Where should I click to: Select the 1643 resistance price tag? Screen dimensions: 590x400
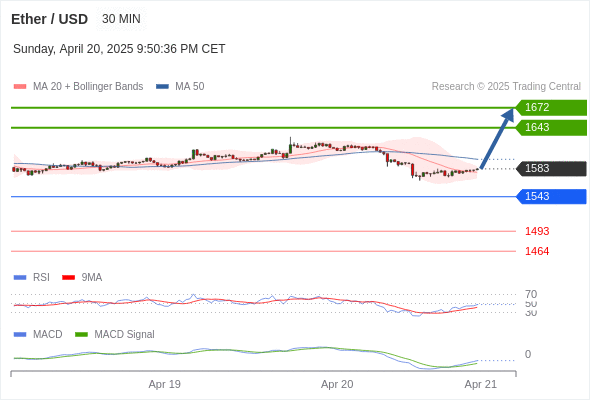[551, 128]
